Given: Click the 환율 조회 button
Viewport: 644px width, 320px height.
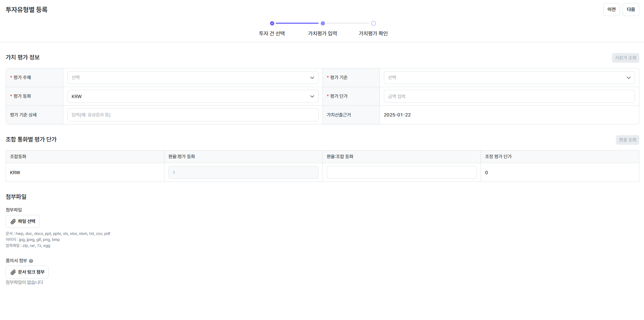Looking at the screenshot, I should (x=628, y=140).
